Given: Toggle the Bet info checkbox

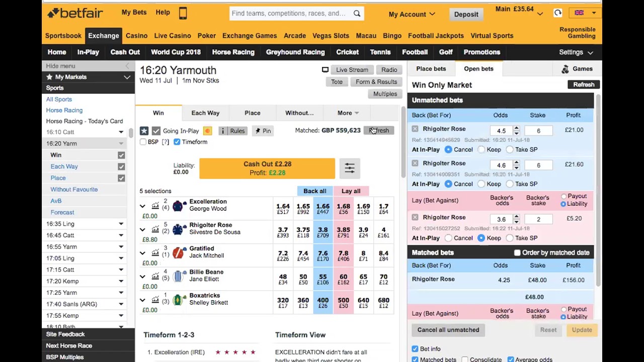Looking at the screenshot, I should coord(415,349).
